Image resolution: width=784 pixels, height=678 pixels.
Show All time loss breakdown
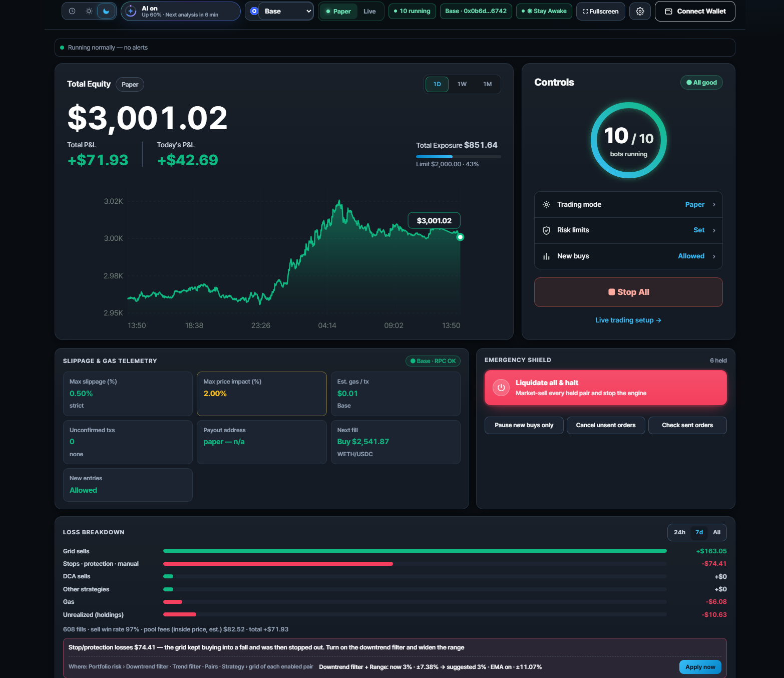pyautogui.click(x=716, y=532)
